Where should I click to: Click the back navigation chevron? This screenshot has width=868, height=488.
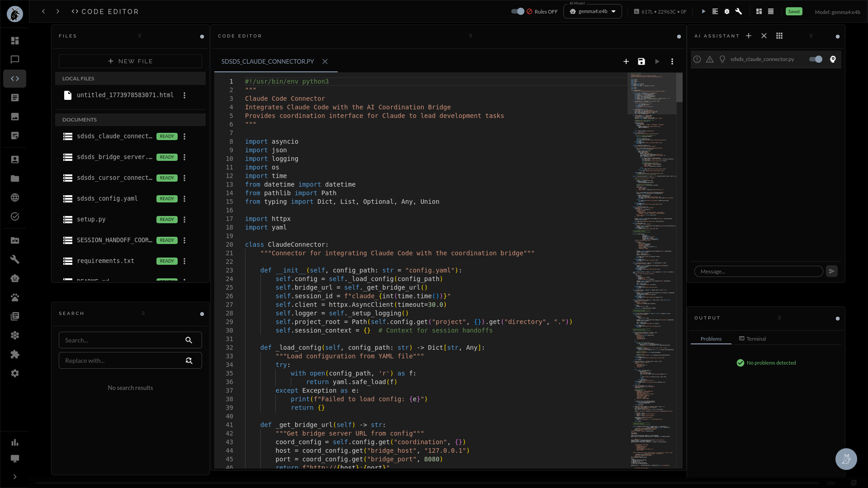(43, 11)
